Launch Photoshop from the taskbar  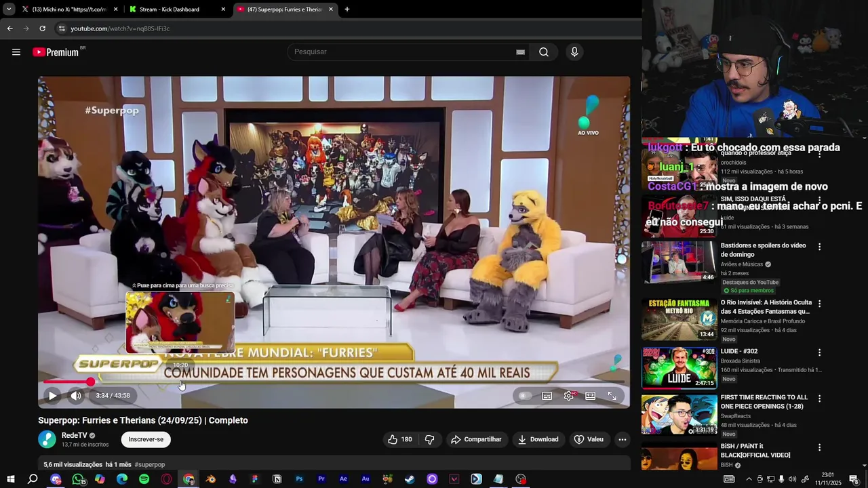(x=299, y=479)
